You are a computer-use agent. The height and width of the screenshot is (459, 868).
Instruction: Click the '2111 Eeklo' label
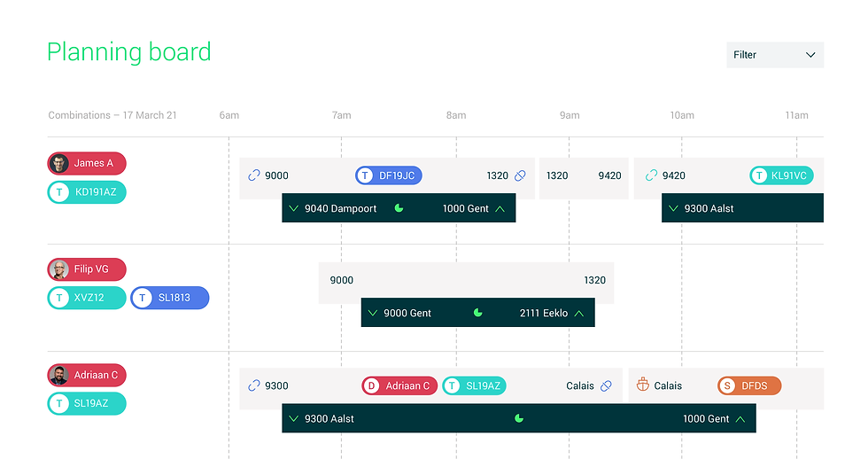[x=544, y=314]
